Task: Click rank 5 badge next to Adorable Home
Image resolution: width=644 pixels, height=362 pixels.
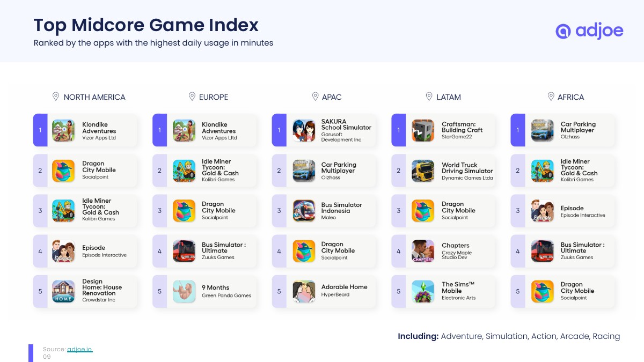Action: click(x=279, y=291)
